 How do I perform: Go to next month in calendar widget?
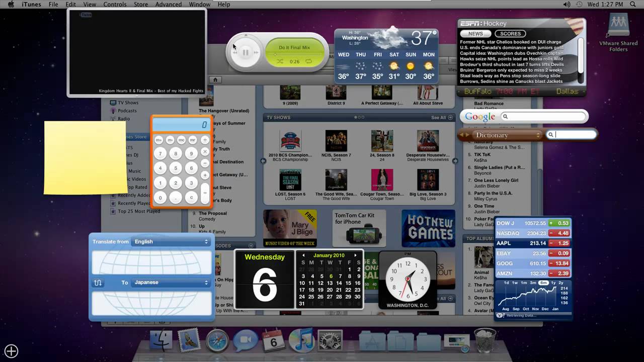pyautogui.click(x=355, y=255)
